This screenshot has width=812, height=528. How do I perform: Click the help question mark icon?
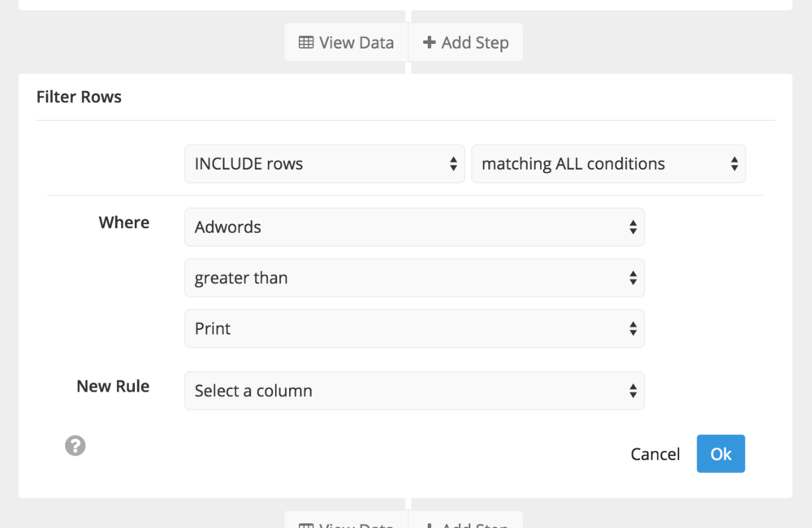pos(75,446)
